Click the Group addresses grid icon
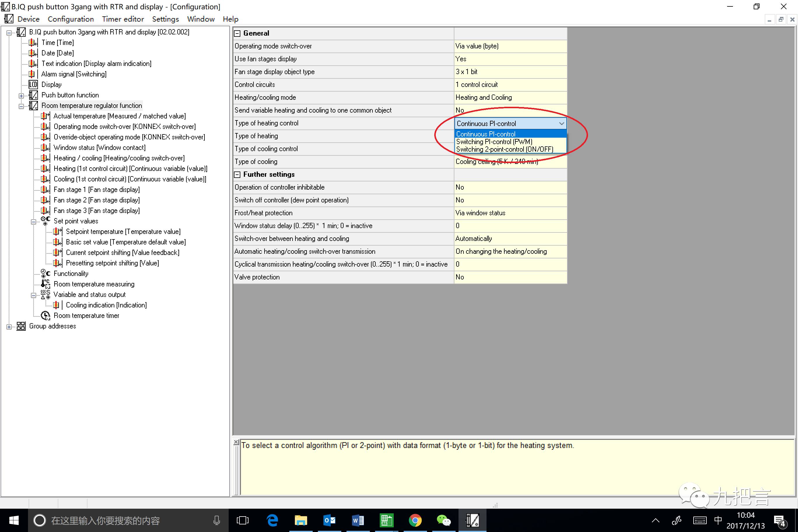Viewport: 798px width, 532px height. (x=21, y=326)
